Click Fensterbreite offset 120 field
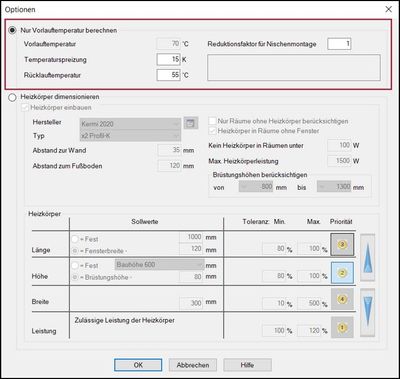Image resolution: width=400 pixels, height=379 pixels. pos(191,249)
